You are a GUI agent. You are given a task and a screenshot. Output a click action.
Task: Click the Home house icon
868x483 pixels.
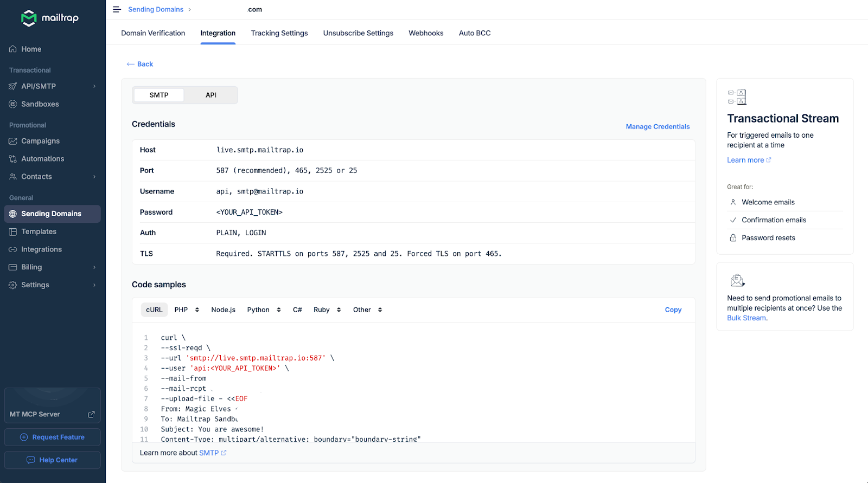point(13,49)
